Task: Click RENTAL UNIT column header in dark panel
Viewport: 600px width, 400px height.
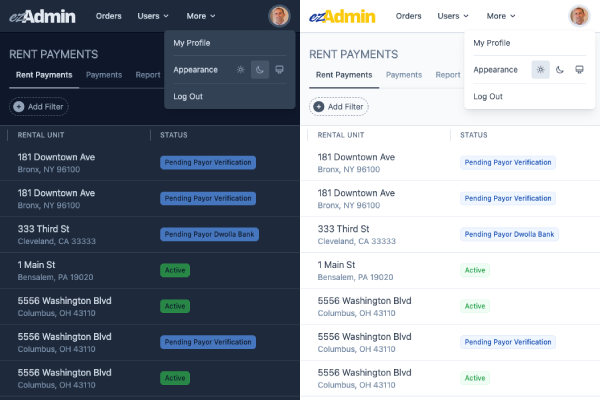Action: pyautogui.click(x=41, y=135)
